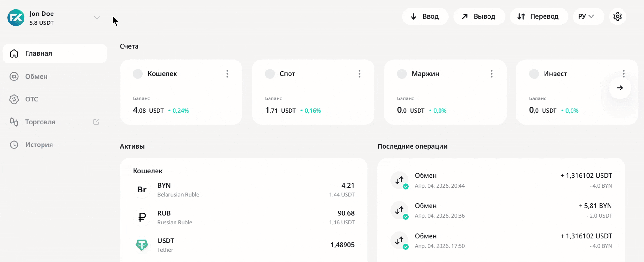Screen dimensions: 644x262
Task: Open История in the sidebar
Action: 39,145
